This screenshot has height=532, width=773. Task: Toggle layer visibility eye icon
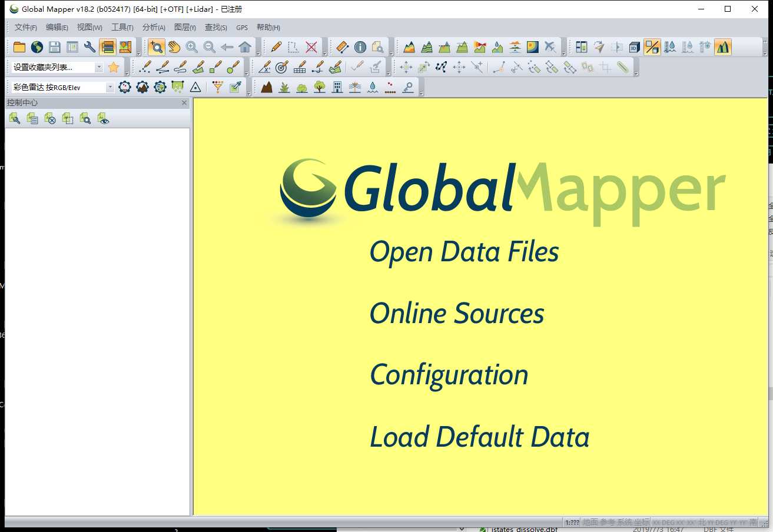(103, 119)
